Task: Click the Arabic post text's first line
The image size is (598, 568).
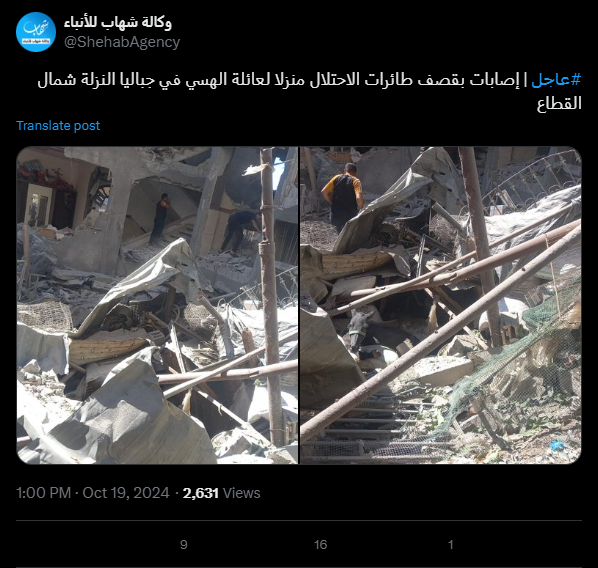Action: [x=309, y=80]
